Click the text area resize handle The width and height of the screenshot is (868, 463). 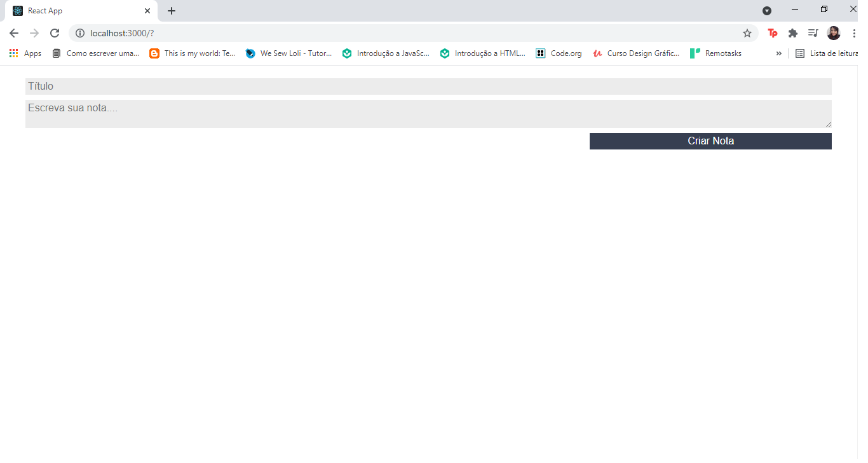tap(828, 124)
